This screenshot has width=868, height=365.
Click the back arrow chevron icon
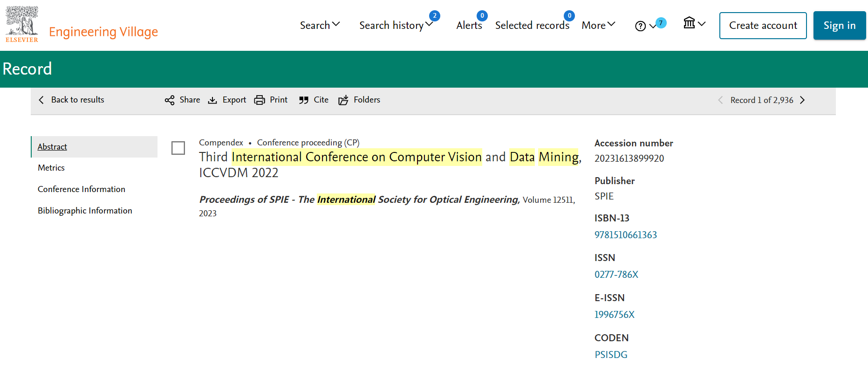(41, 100)
